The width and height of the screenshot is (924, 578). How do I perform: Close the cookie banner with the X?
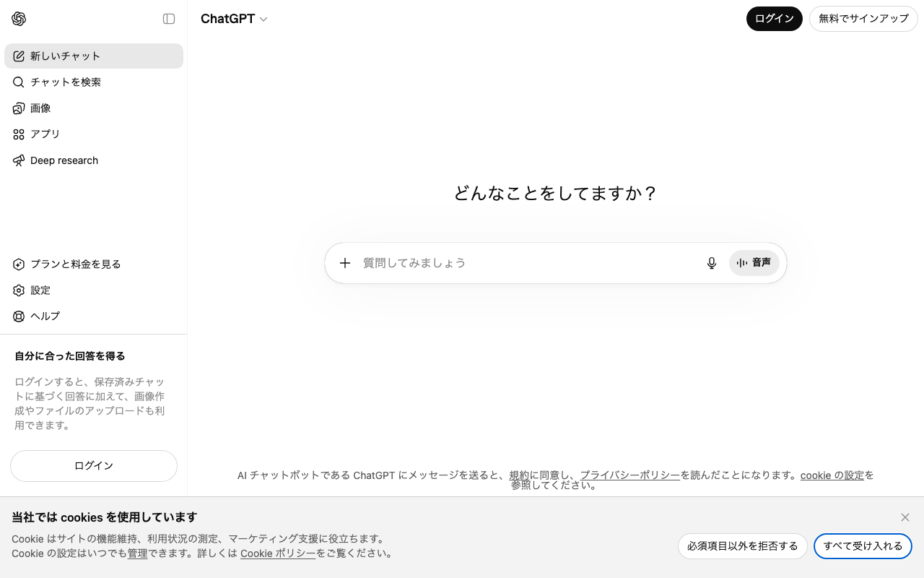[x=905, y=517]
